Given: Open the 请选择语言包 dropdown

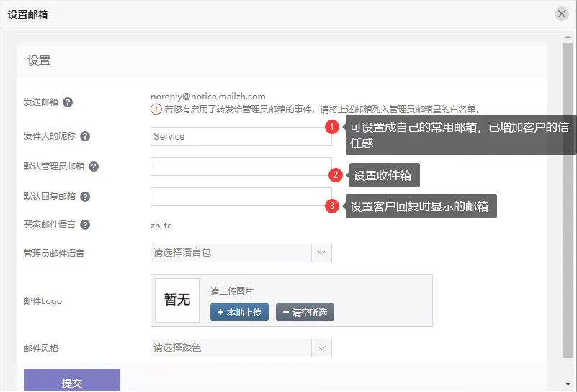Looking at the screenshot, I should pyautogui.click(x=241, y=253).
